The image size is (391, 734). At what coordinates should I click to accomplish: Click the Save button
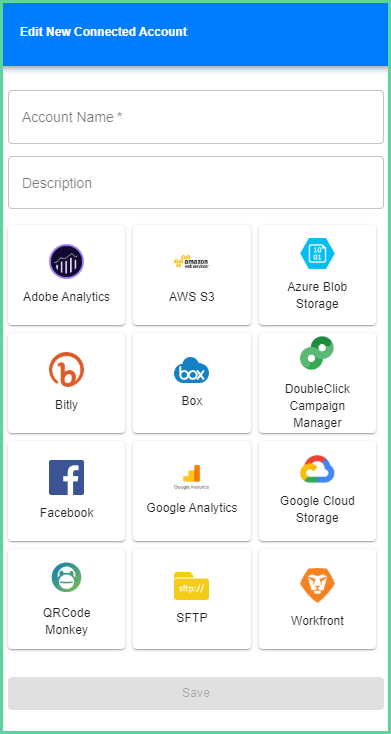196,693
